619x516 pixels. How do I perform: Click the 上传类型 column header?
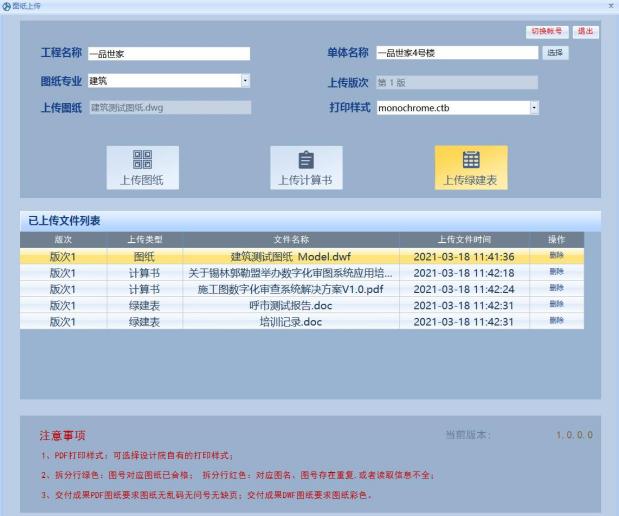click(144, 240)
